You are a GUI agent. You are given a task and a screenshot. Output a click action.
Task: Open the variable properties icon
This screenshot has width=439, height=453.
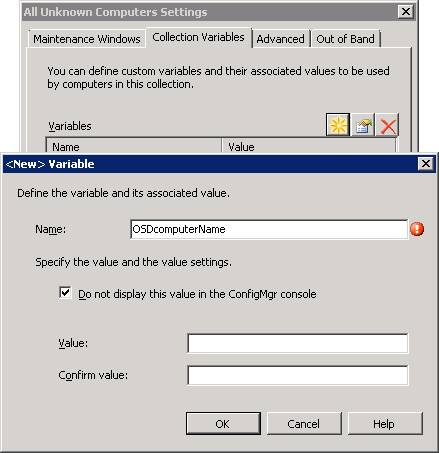point(363,125)
